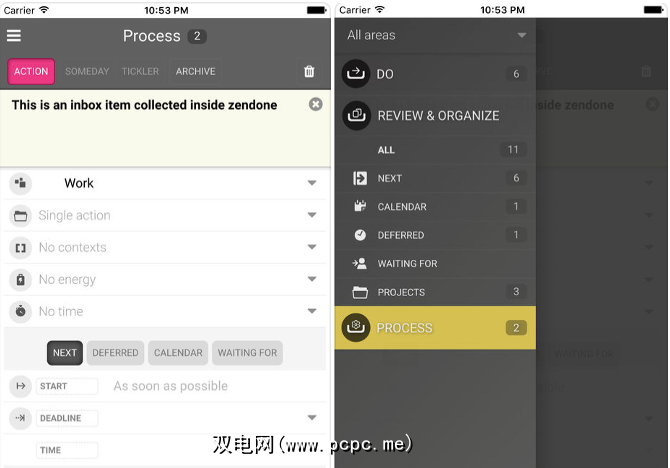Click the badge 6 beside DO
This screenshot has width=670, height=468.
516,74
